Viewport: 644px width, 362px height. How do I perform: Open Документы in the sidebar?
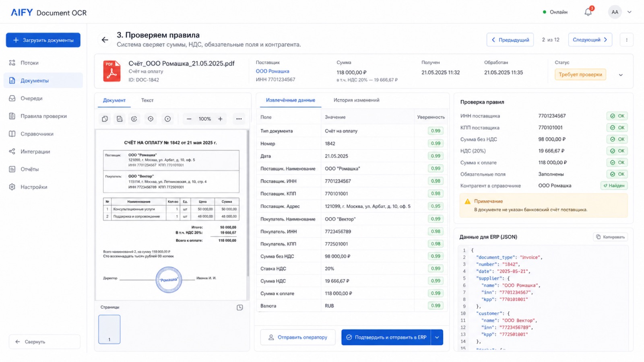tap(43, 80)
